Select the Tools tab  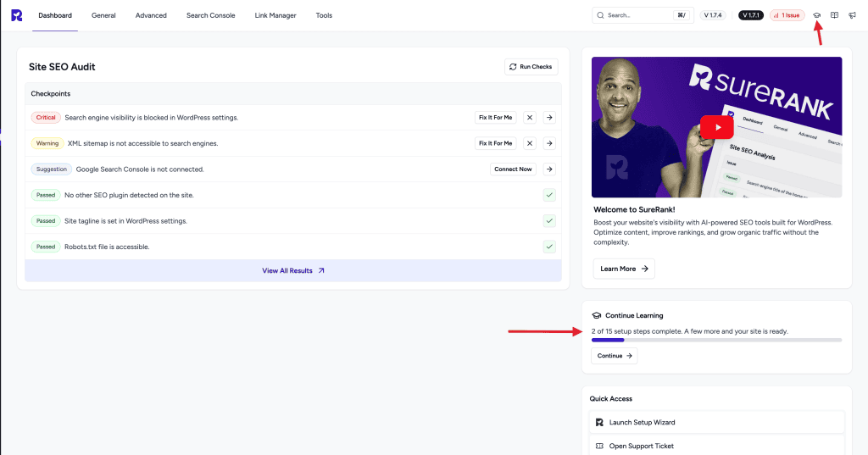click(324, 15)
